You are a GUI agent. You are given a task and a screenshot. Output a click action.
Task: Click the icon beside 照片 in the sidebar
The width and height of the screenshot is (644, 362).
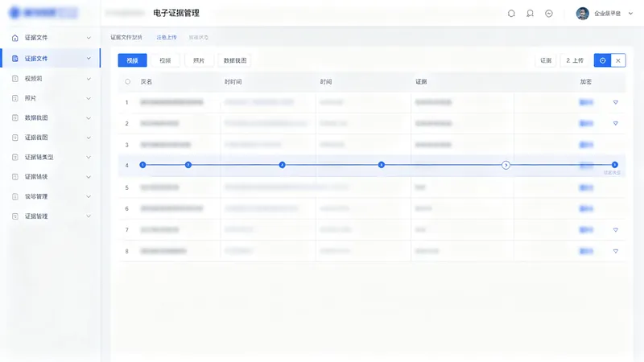click(15, 98)
